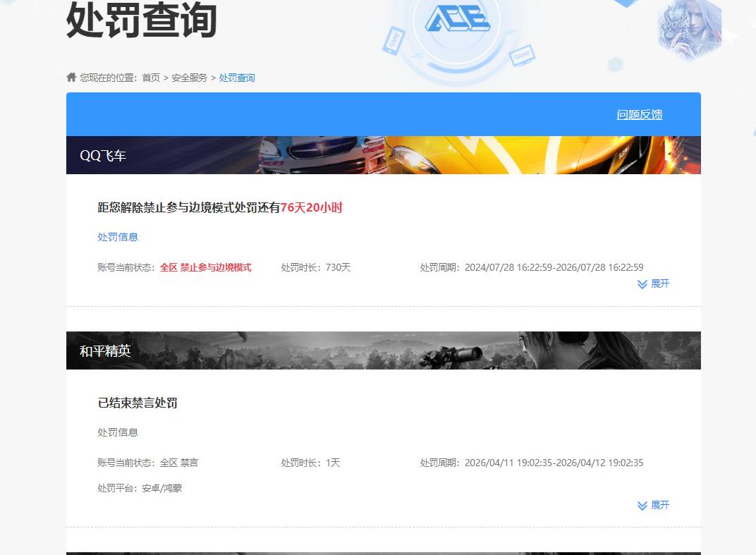The width and height of the screenshot is (756, 555).
Task: Click the home icon in the breadcrumb
Action: [x=71, y=77]
